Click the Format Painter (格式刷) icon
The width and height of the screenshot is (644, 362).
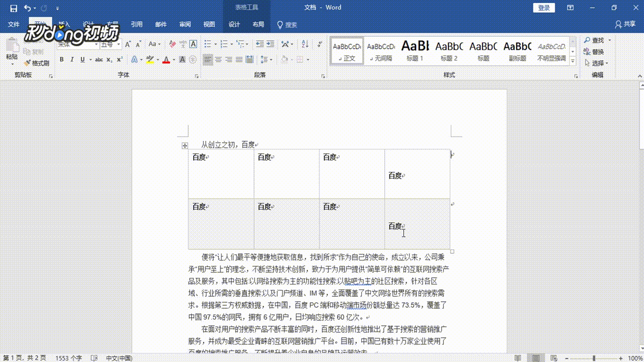pos(36,63)
